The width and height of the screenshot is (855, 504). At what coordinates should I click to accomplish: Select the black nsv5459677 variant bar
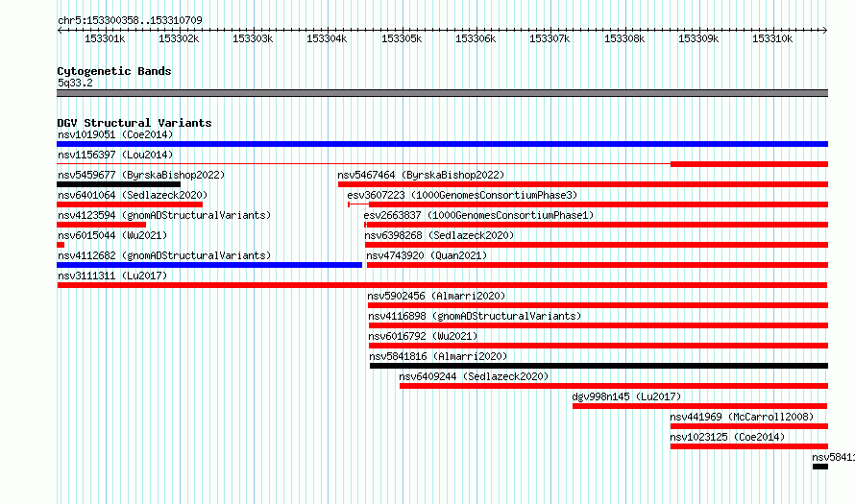coord(118,184)
